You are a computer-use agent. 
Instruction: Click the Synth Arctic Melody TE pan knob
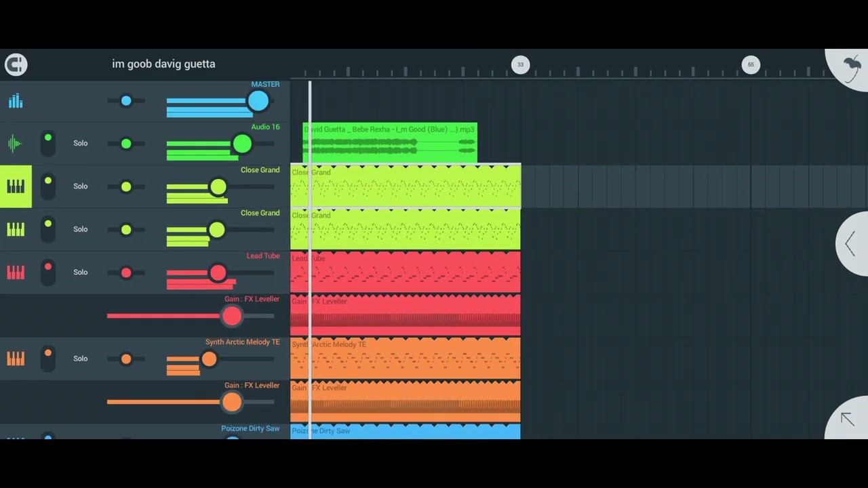(x=126, y=359)
